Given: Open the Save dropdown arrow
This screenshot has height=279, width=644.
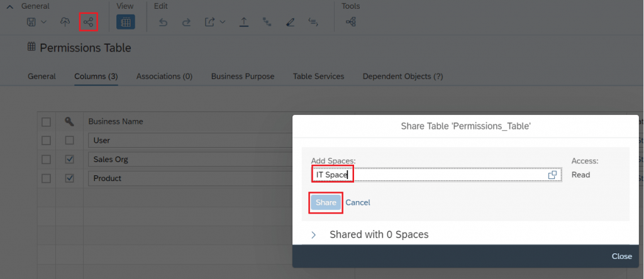Looking at the screenshot, I should point(44,22).
